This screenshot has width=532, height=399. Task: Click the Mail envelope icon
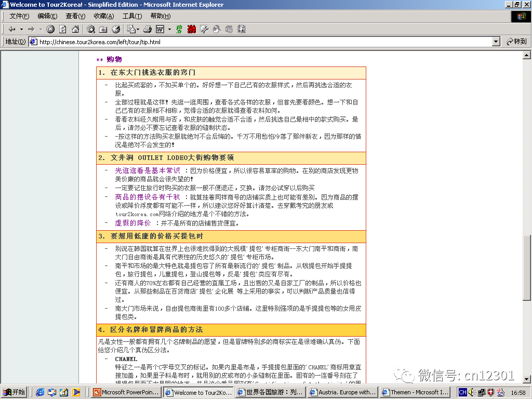(x=131, y=29)
